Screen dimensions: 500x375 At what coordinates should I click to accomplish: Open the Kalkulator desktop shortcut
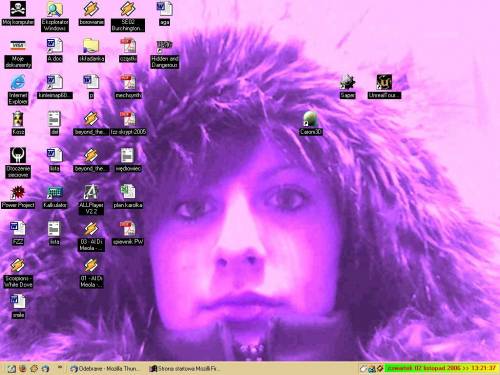(55, 192)
